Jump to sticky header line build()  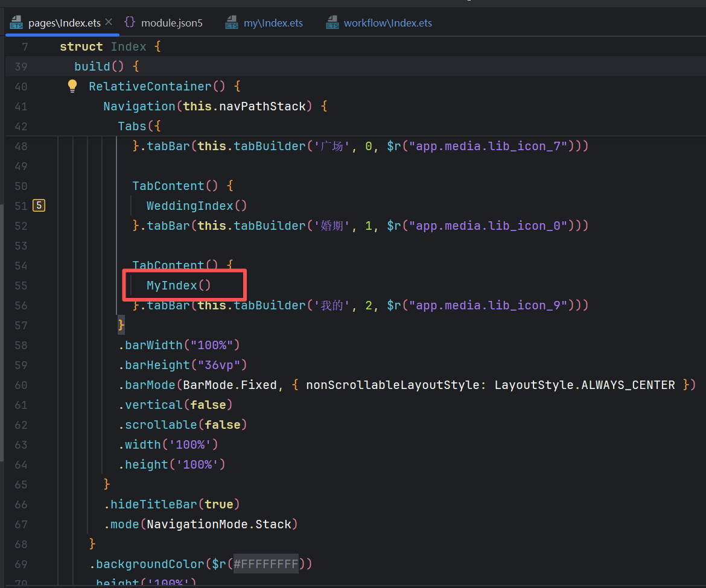click(100, 66)
